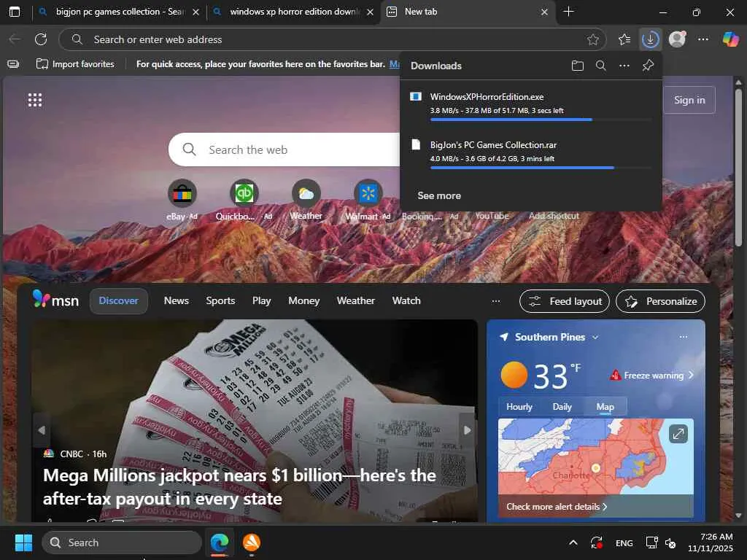
Task: Open the muted volume tray icon
Action: pyautogui.click(x=670, y=542)
